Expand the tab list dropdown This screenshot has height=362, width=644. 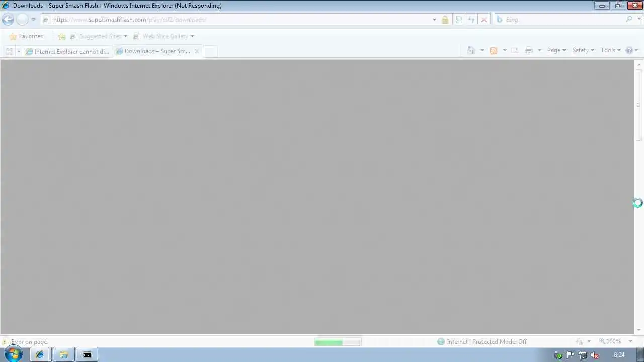coord(19,51)
